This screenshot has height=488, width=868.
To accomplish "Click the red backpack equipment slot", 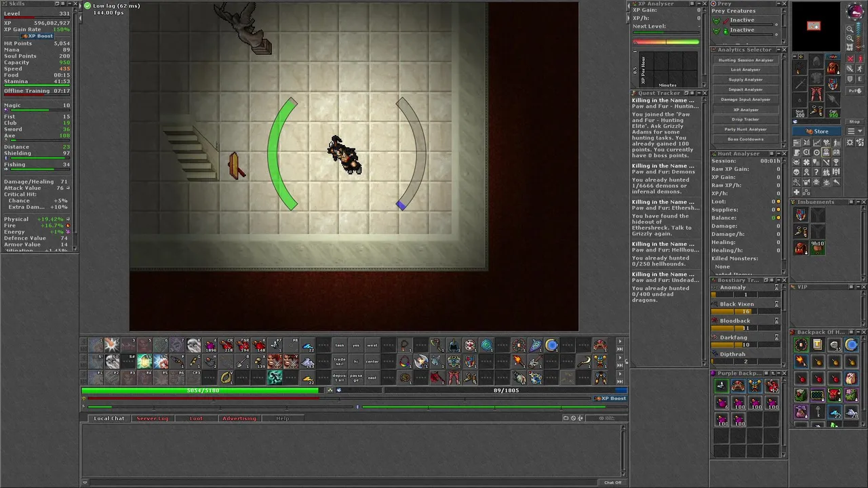I will pyautogui.click(x=832, y=68).
